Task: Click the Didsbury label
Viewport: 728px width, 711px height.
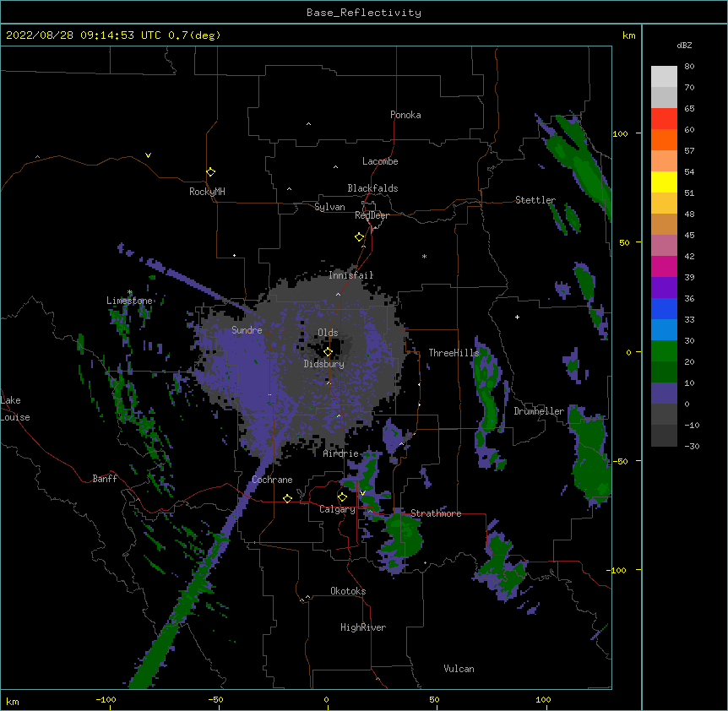Action: coord(323,364)
